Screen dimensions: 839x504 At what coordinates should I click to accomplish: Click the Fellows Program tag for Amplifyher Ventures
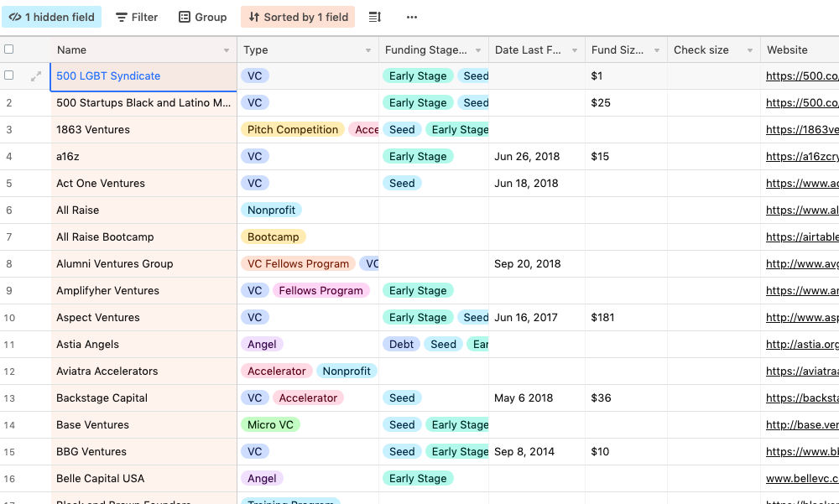click(x=321, y=290)
